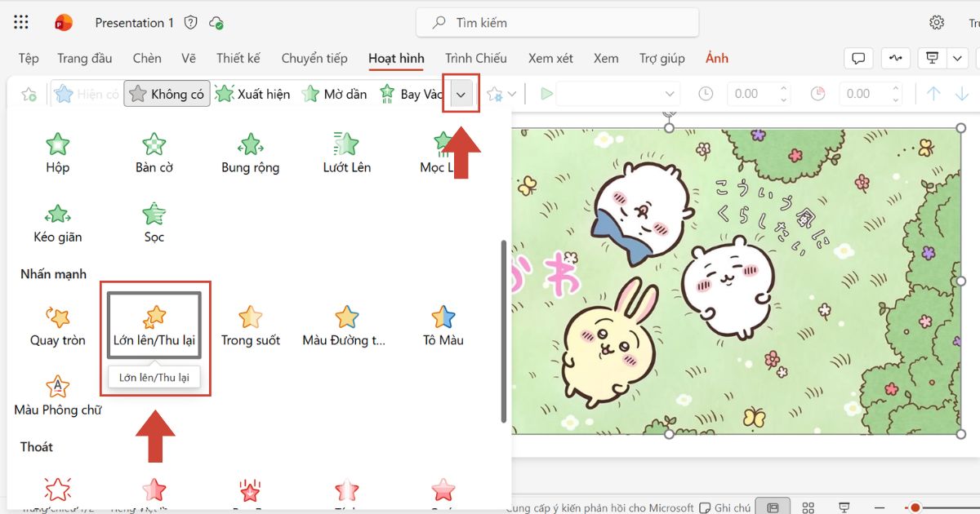The width and height of the screenshot is (980, 514).
Task: Click the catch up activity icon
Action: 896,58
